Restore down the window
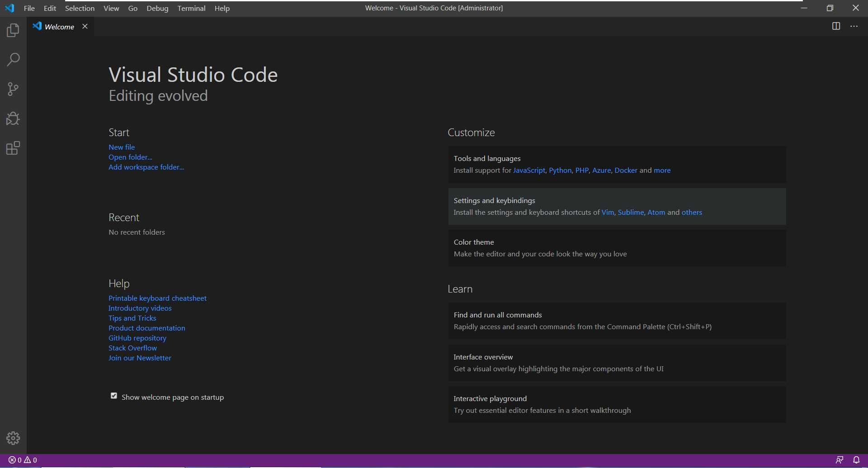 pos(830,8)
